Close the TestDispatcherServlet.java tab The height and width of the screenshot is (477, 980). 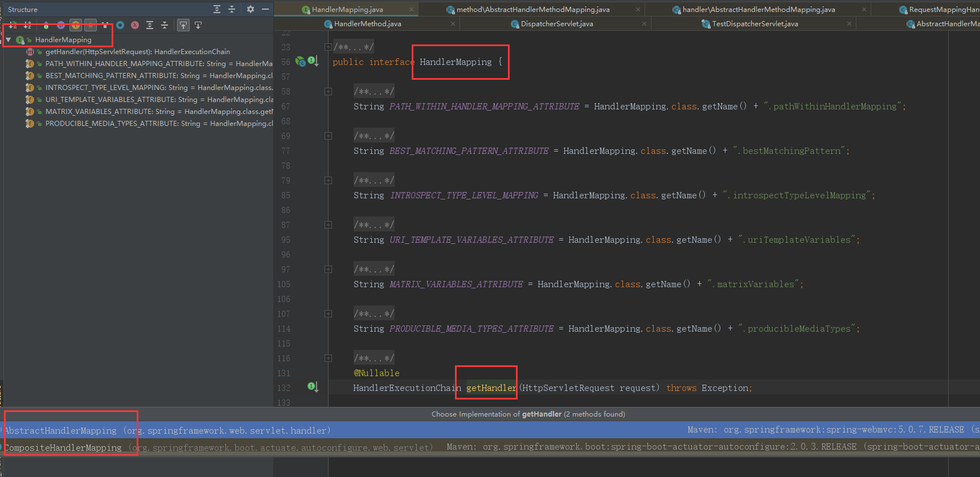[x=849, y=24]
